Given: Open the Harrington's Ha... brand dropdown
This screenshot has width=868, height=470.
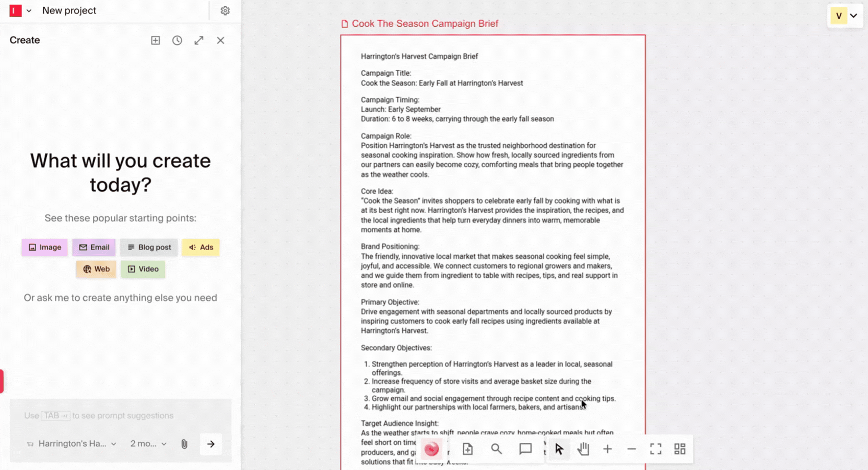Looking at the screenshot, I should pyautogui.click(x=72, y=444).
